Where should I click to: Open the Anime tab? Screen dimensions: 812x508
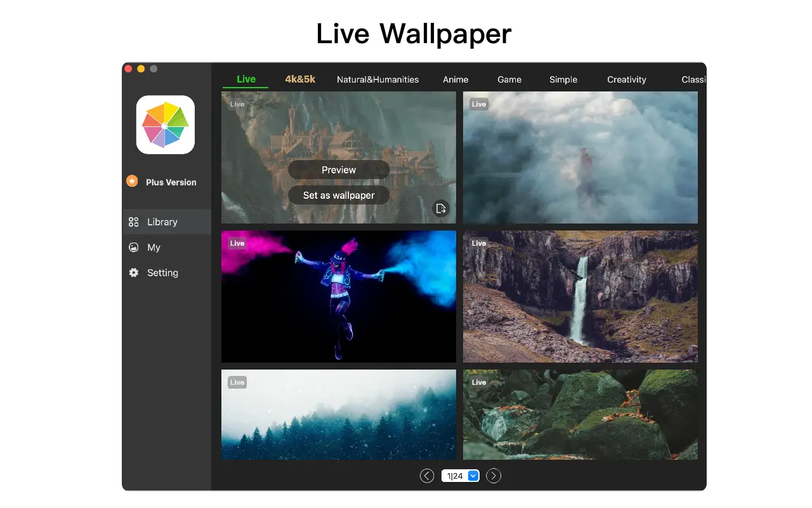pos(455,79)
